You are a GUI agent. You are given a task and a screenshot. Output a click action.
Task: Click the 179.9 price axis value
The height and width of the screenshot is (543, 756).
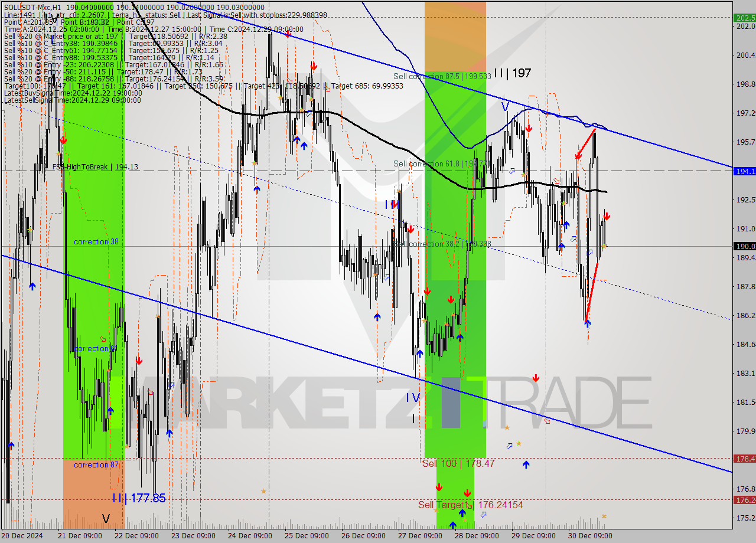pyautogui.click(x=745, y=431)
